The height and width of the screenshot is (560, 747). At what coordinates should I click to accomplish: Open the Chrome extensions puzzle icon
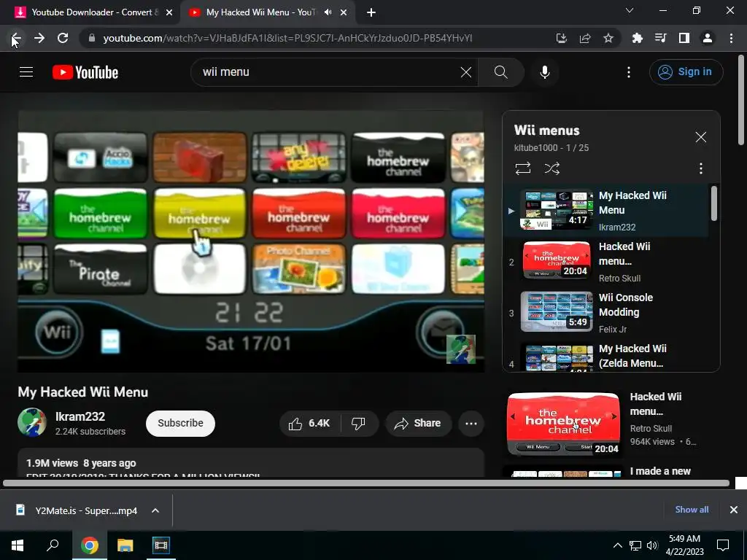637,38
